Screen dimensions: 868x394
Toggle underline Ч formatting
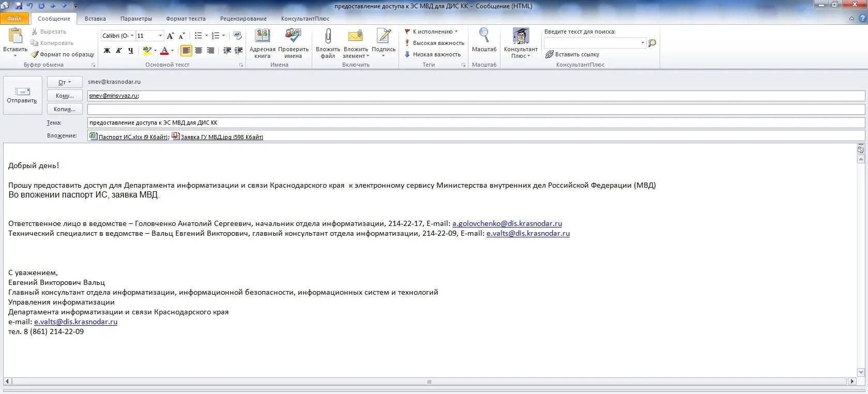point(131,51)
